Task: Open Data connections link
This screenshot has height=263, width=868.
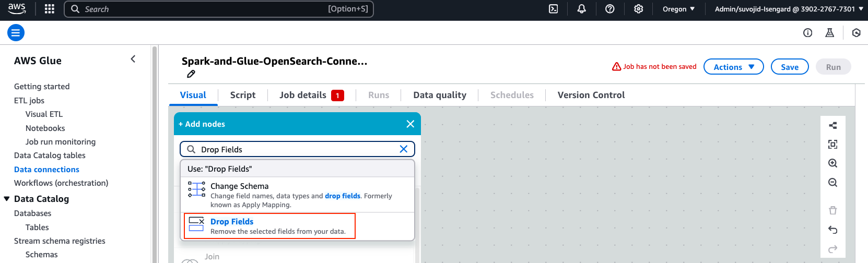Action: point(46,170)
